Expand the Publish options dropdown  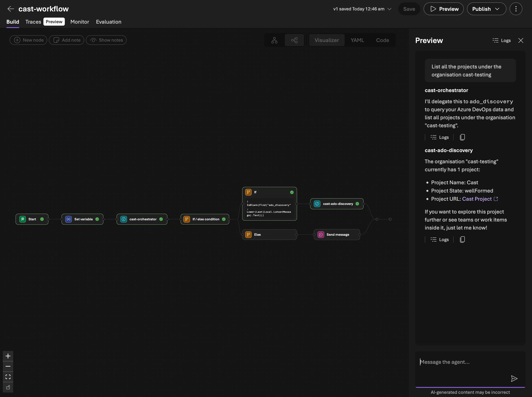point(498,9)
